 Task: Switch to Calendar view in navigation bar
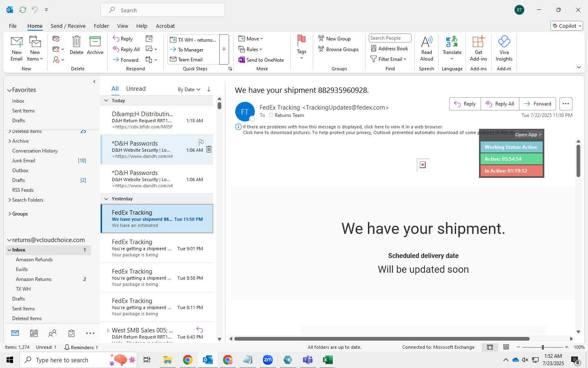pyautogui.click(x=34, y=333)
